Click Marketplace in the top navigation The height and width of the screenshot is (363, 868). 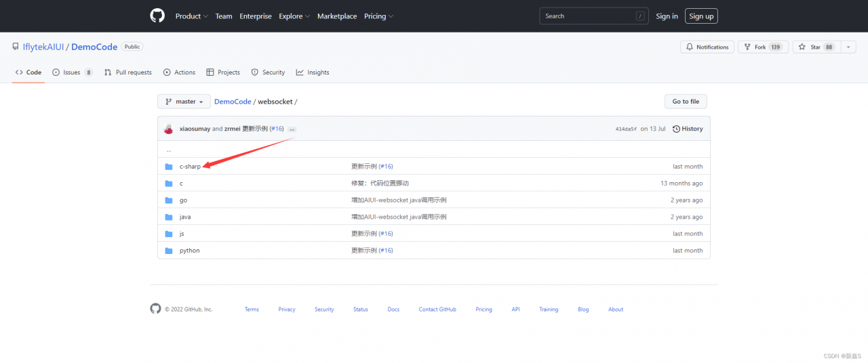337,16
